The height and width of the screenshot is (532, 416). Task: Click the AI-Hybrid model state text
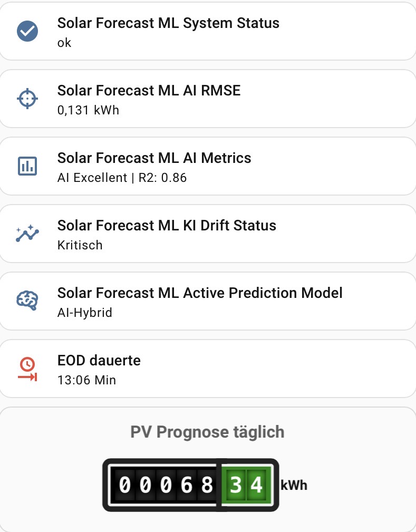pos(84,313)
